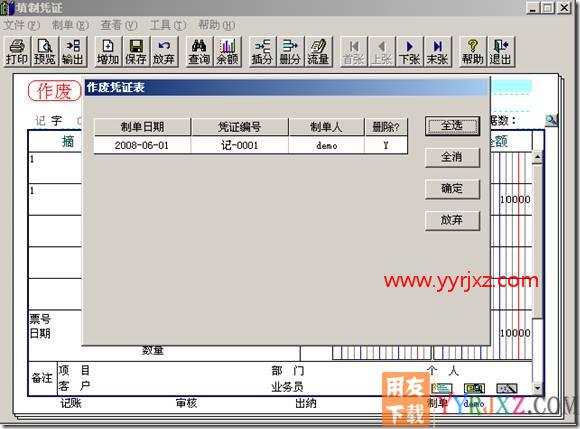This screenshot has width=580, height=429.
Task: Click the last small icon below 个人
Action: pos(507,388)
